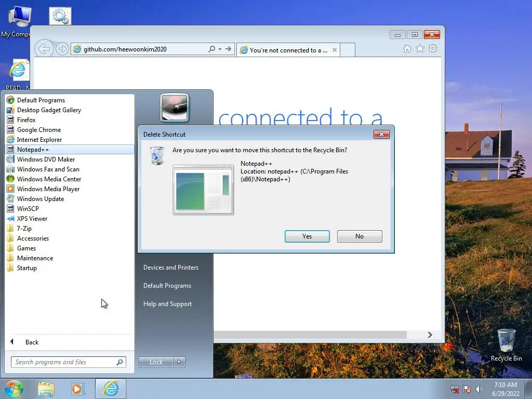Click the Show desktop button on taskbar
The height and width of the screenshot is (399, 532).
pos(528,389)
